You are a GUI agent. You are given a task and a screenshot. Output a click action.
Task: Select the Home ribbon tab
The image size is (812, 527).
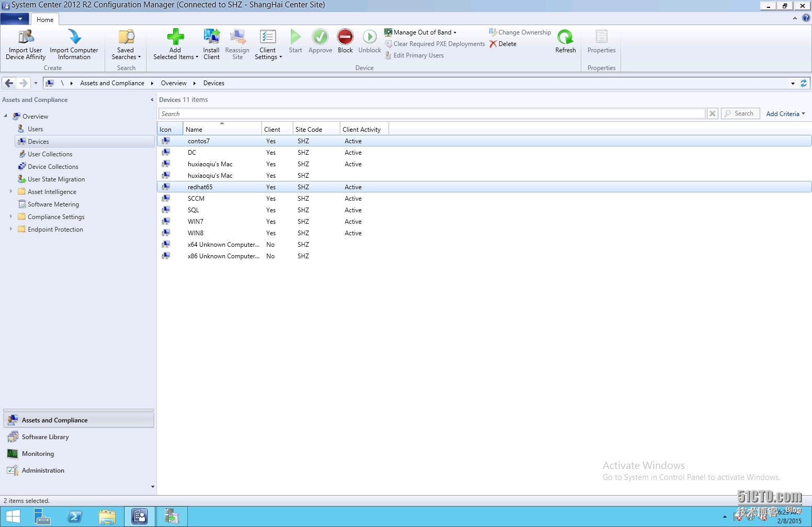pos(45,19)
